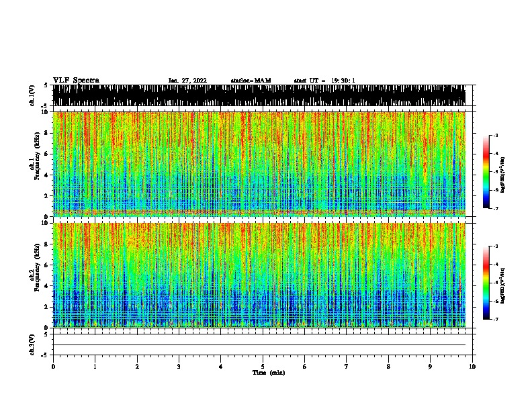
Task: Click the time axis tick label "9"
Action: tap(430, 367)
